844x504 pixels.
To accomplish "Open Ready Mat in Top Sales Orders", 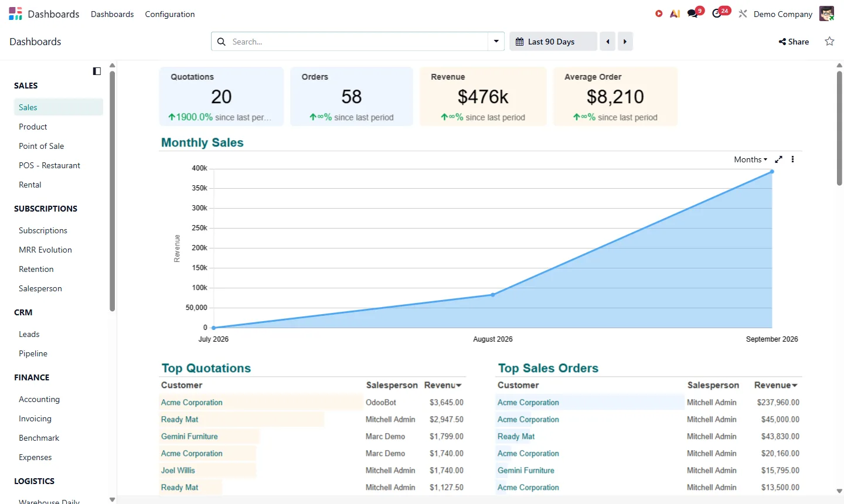I will point(516,437).
